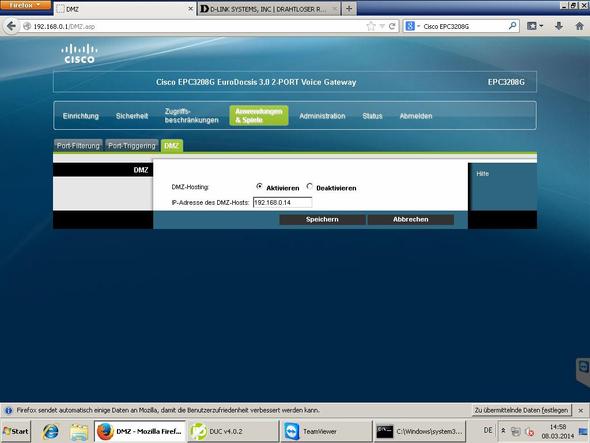
Task: Select Aktivieren radio button for DMZ-Hosting
Action: [259, 186]
